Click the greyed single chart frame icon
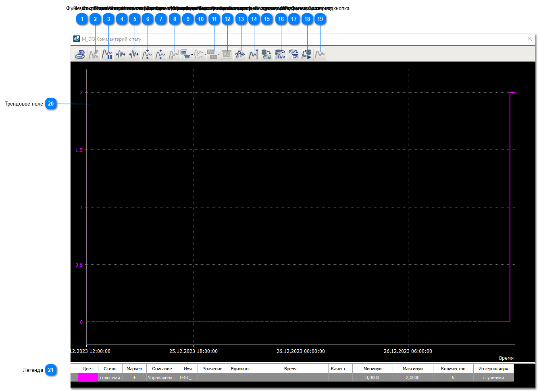 click(227, 54)
